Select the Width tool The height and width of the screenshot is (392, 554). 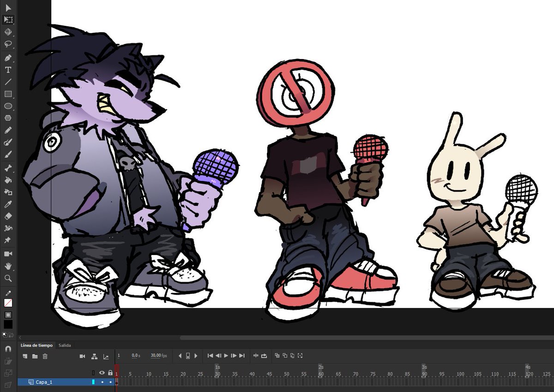8,228
